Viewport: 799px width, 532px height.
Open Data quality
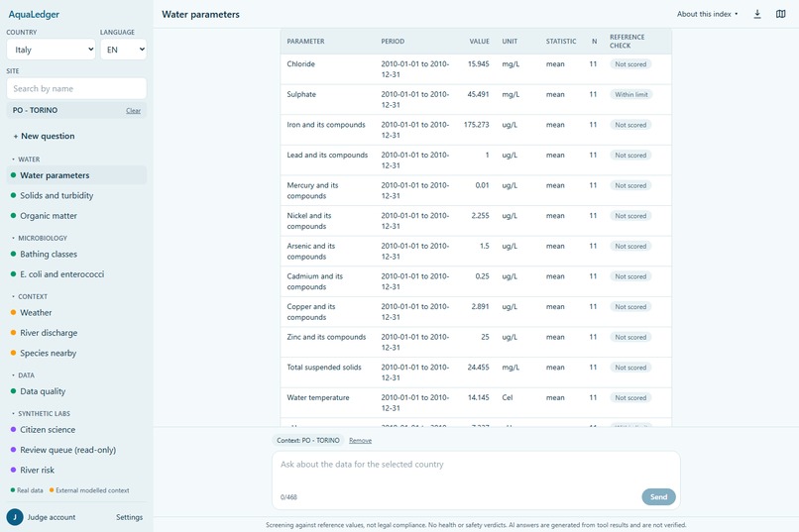(76, 391)
